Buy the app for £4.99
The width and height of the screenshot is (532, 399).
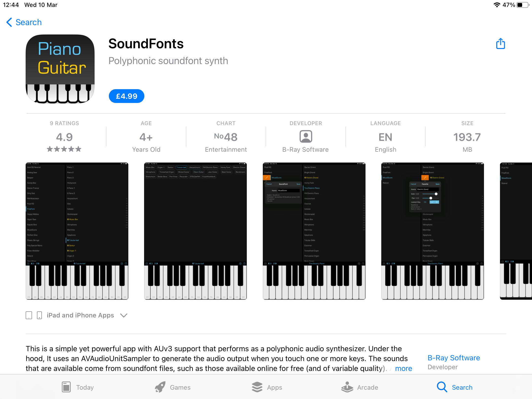pyautogui.click(x=126, y=96)
